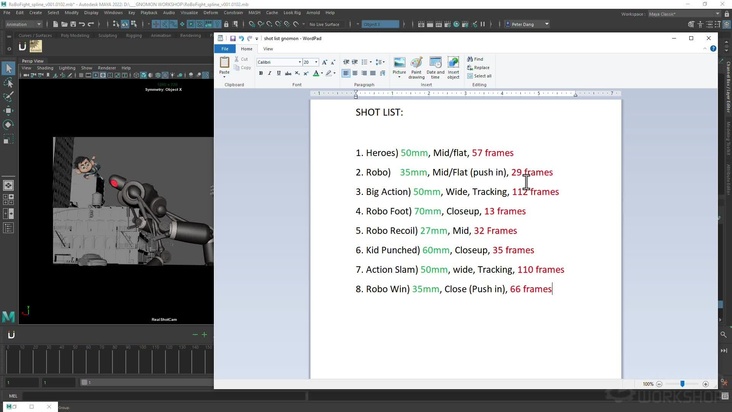Click the Insert object icon
Screen dimensions: 732x412
tap(453, 66)
